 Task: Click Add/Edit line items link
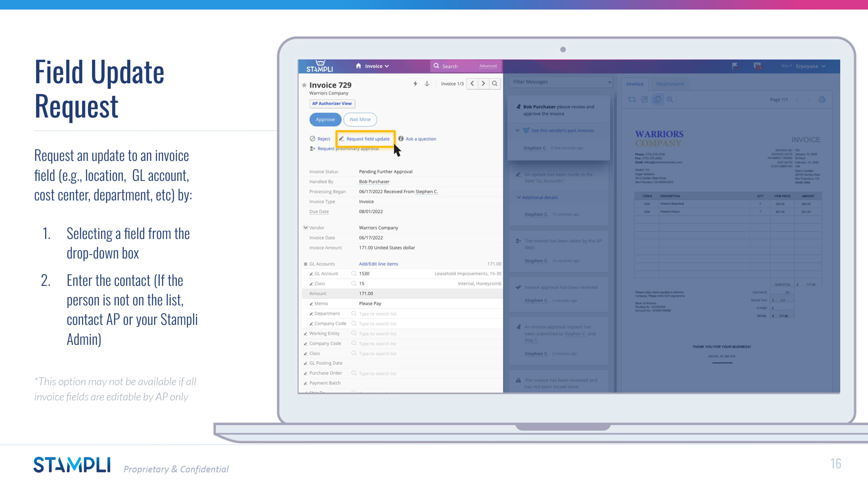coord(378,264)
